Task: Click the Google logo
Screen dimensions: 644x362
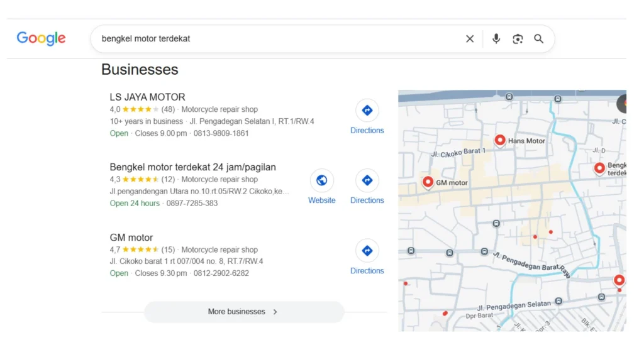Action: point(41,38)
